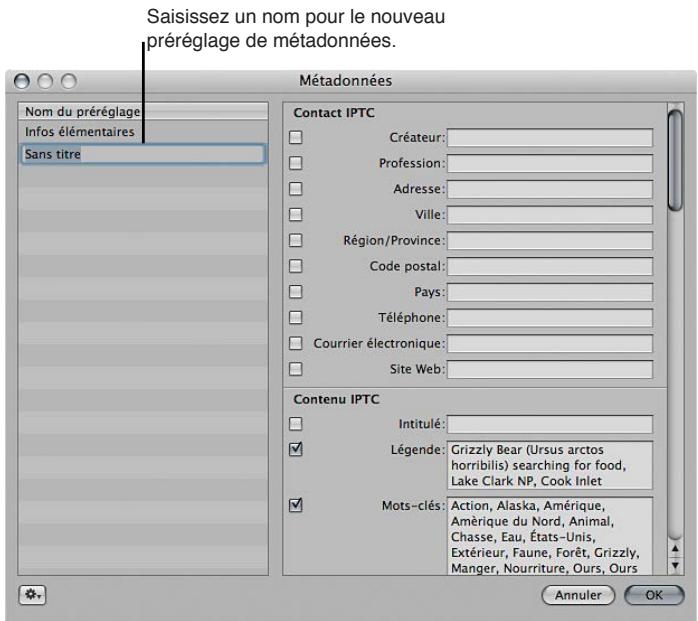The width and height of the screenshot is (698, 621).
Task: Click the Courrier électronique field
Action: click(550, 344)
